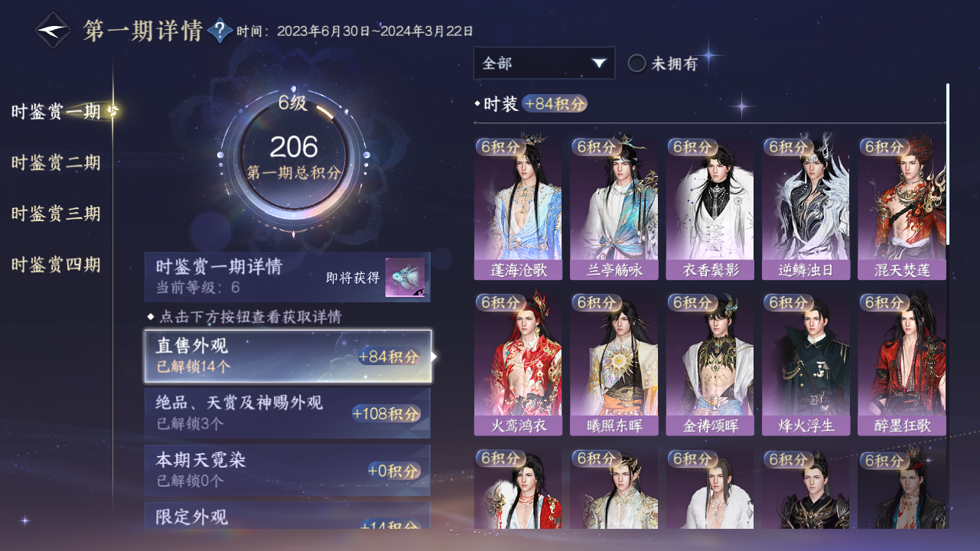Open 本期天霓染 category
The height and width of the screenshot is (551, 980).
pyautogui.click(x=288, y=470)
